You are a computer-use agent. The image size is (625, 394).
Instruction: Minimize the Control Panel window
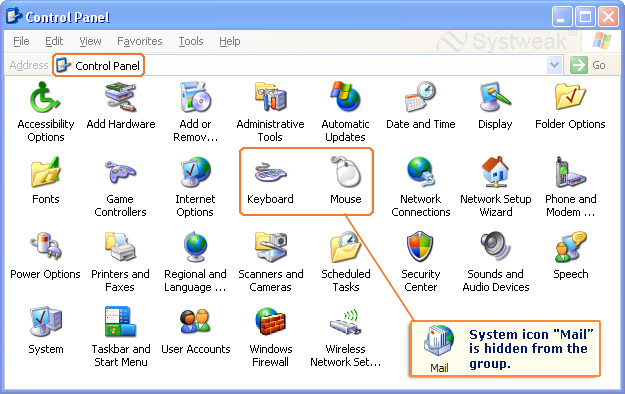(x=562, y=17)
